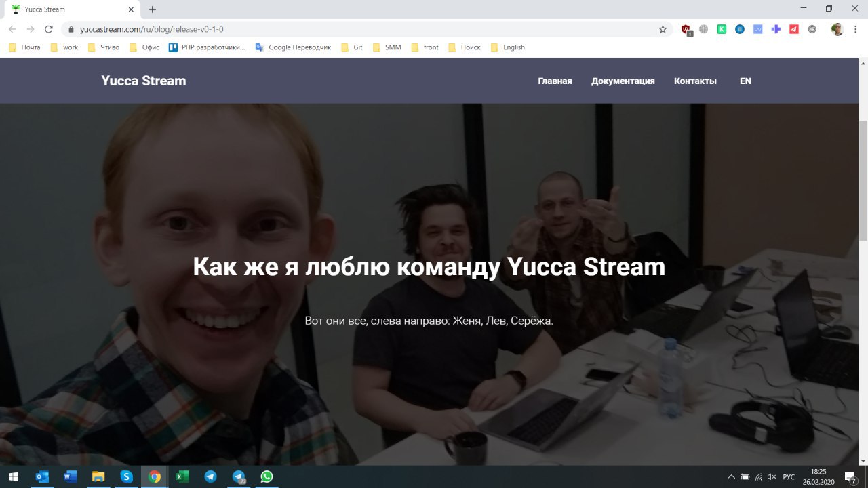The height and width of the screenshot is (488, 868).
Task: Open the light-blue infinity extension icon
Action: click(x=758, y=29)
